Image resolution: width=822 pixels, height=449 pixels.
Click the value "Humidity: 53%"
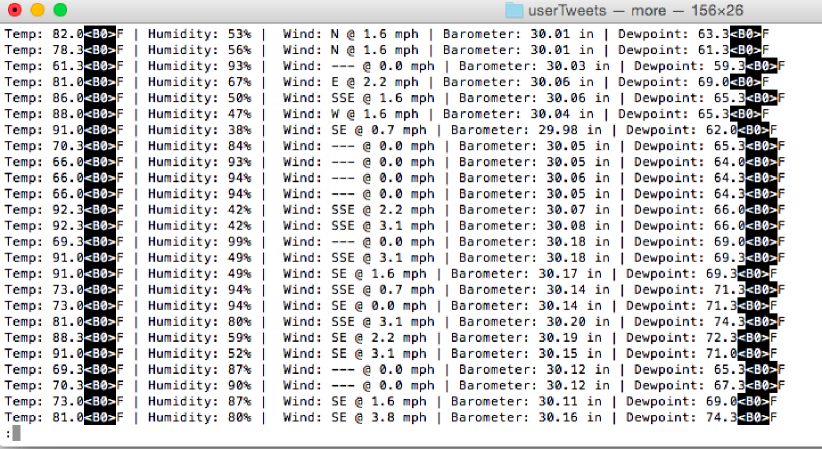(199, 34)
